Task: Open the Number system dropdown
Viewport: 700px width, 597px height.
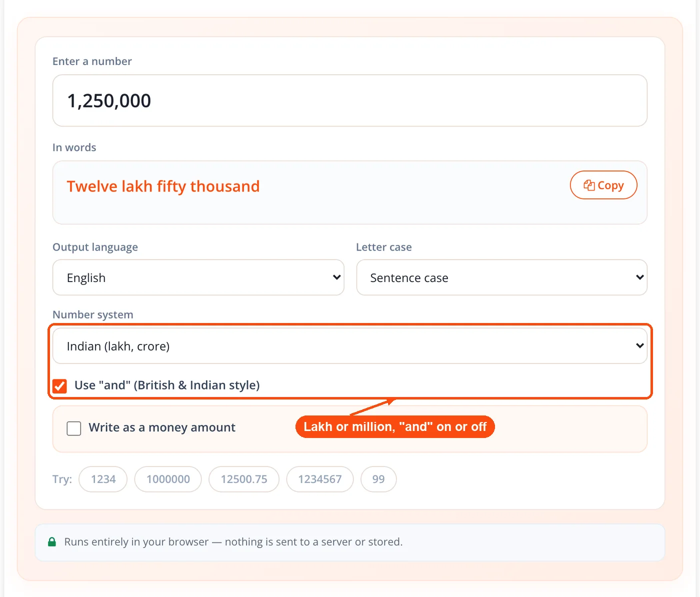Action: 350,346
